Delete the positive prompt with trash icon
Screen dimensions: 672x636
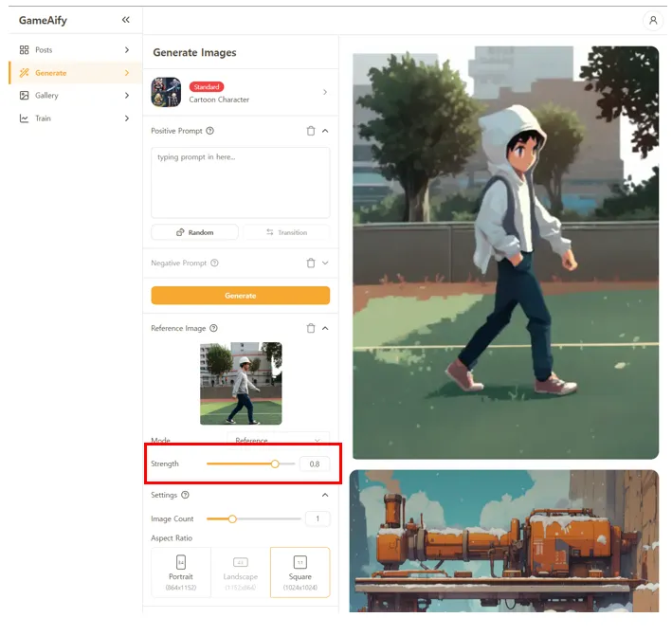tap(311, 131)
